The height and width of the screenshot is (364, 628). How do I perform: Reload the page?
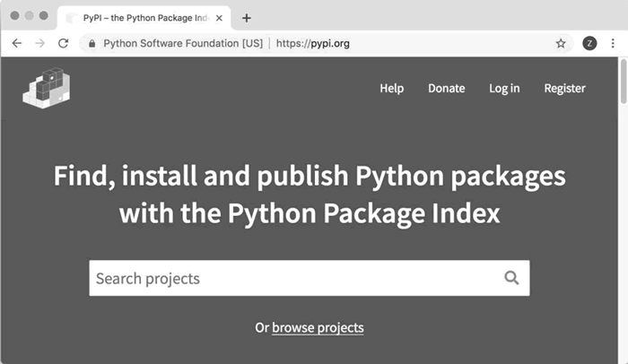pos(63,43)
